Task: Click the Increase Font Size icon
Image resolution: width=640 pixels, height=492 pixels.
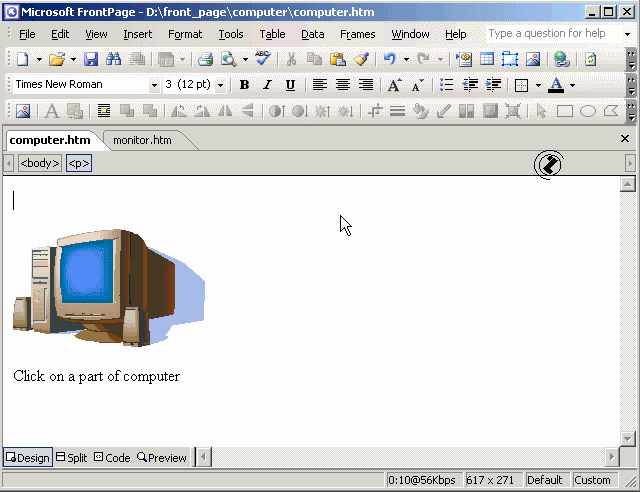Action: (395, 85)
